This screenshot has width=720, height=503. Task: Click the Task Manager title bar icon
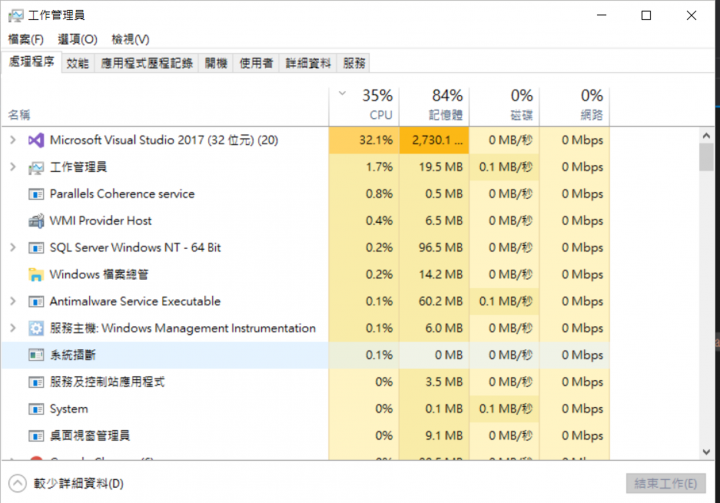coord(16,16)
